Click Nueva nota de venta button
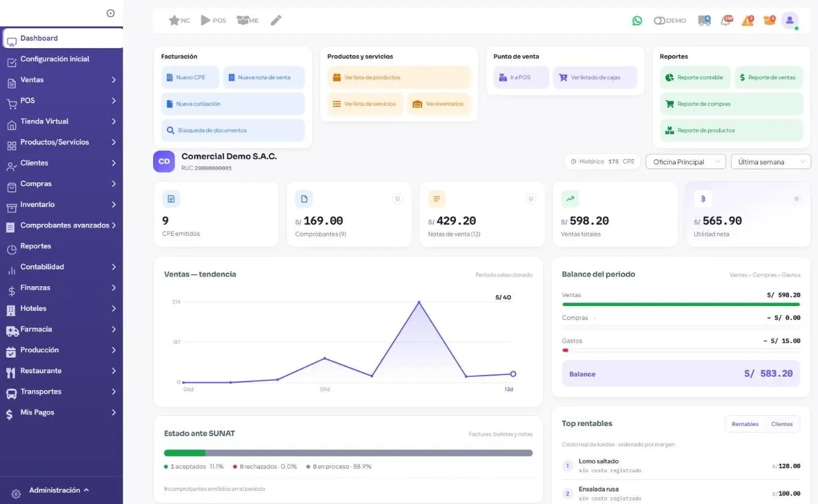Image resolution: width=818 pixels, height=504 pixels. pos(264,77)
